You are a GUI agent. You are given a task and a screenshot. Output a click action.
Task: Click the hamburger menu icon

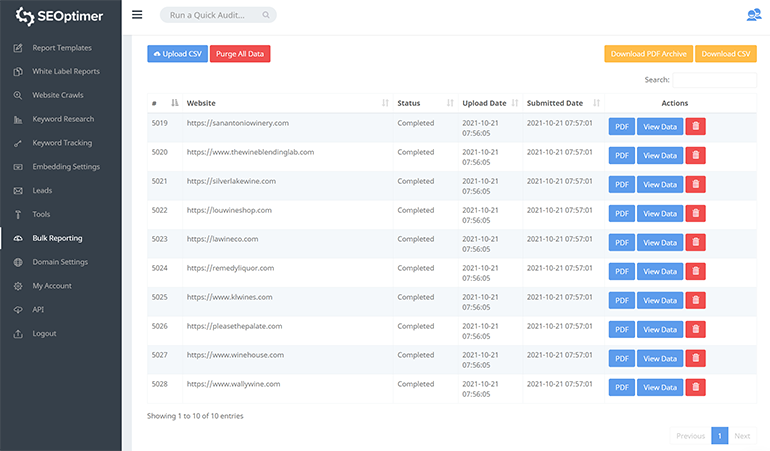tap(137, 15)
